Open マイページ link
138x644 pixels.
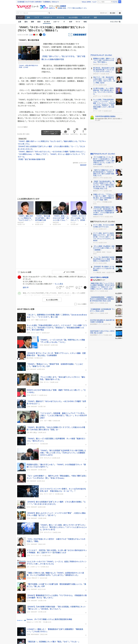point(103,13)
